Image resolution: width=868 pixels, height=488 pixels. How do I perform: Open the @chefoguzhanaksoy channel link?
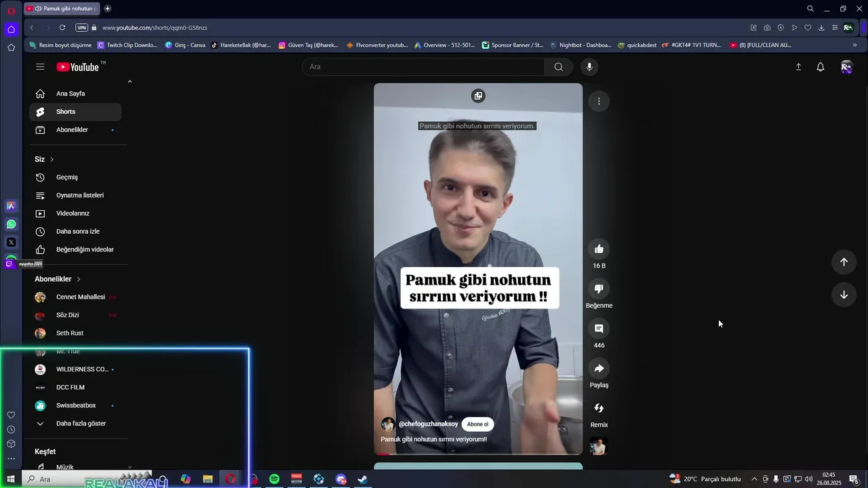429,424
